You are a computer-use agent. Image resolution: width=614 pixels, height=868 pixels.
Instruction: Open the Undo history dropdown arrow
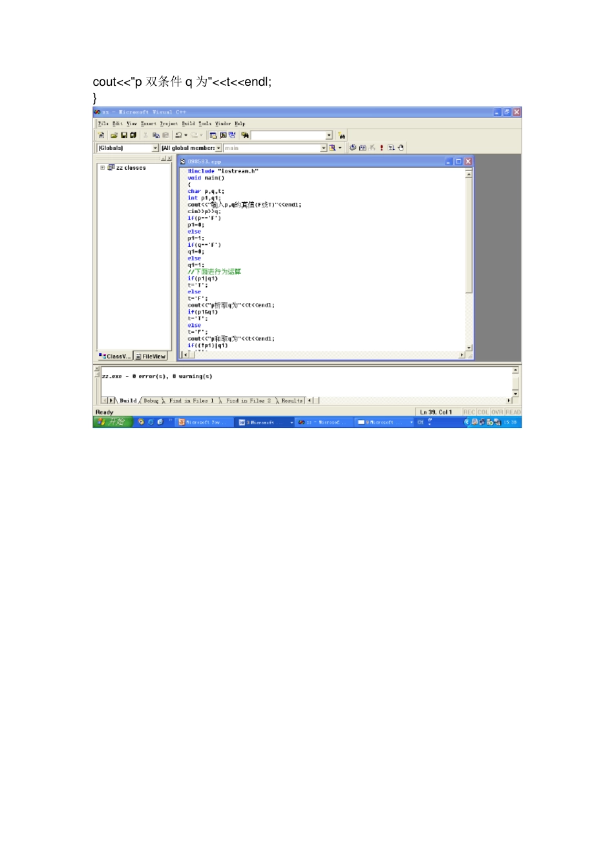(185, 135)
